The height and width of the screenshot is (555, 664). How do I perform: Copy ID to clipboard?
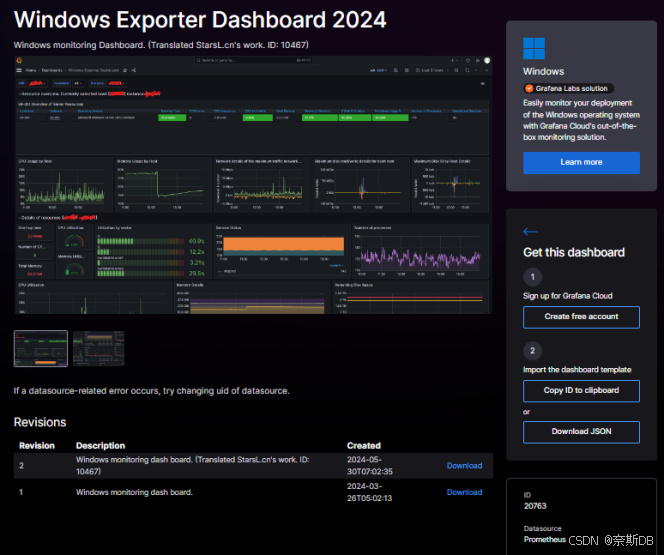tap(581, 391)
